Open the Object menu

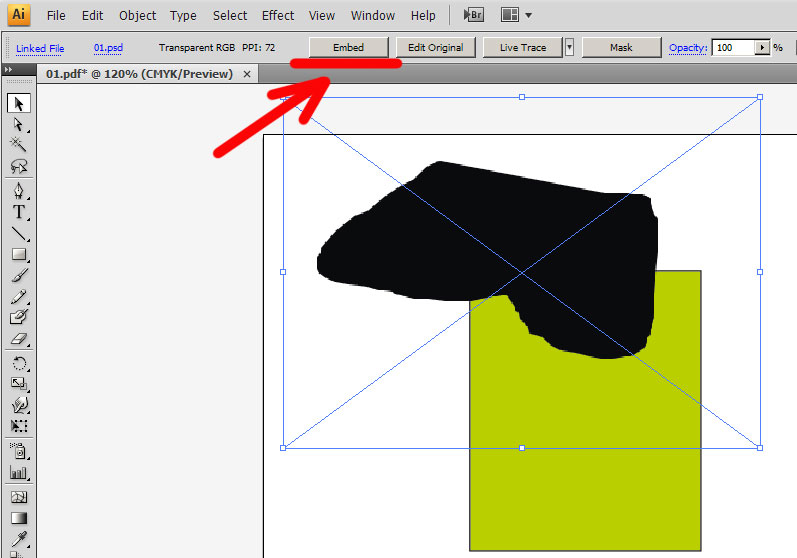(x=137, y=16)
